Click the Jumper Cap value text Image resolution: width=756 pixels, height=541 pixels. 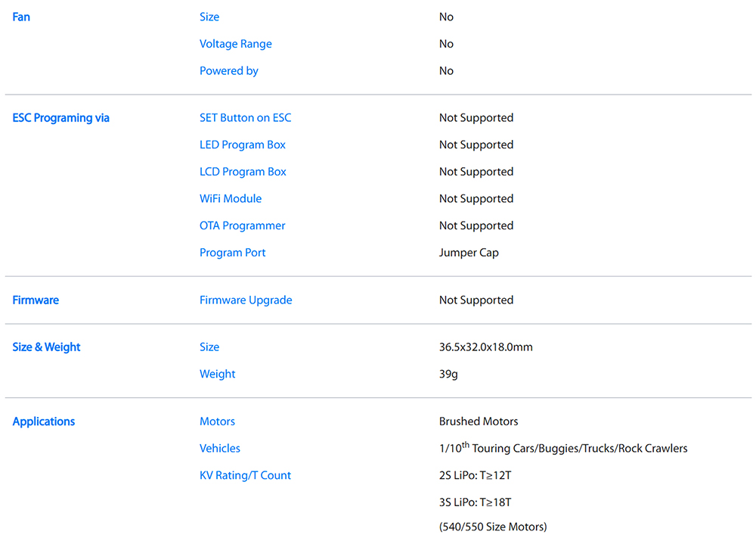pyautogui.click(x=469, y=253)
